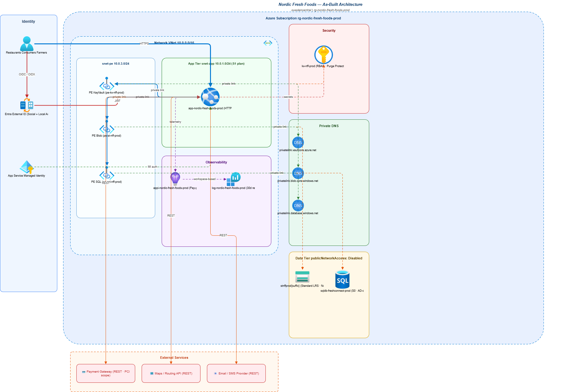Click the Restaurants Consumers Farmers user icon

pos(27,44)
